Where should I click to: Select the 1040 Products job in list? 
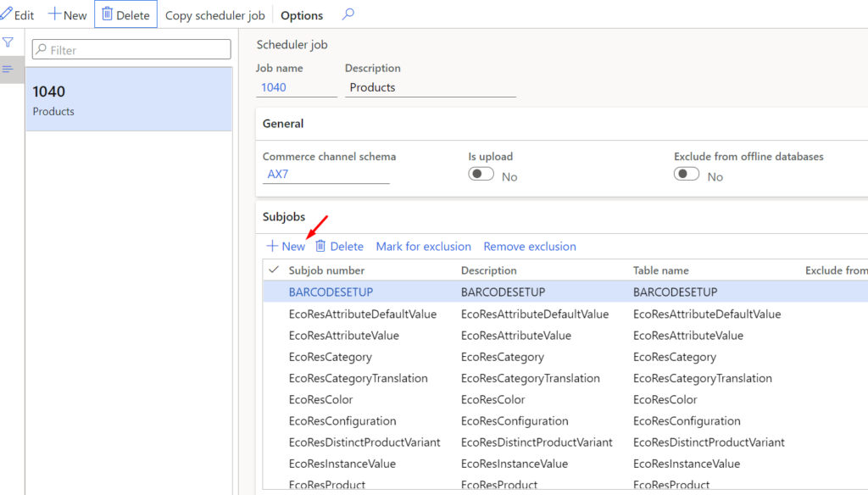[129, 100]
